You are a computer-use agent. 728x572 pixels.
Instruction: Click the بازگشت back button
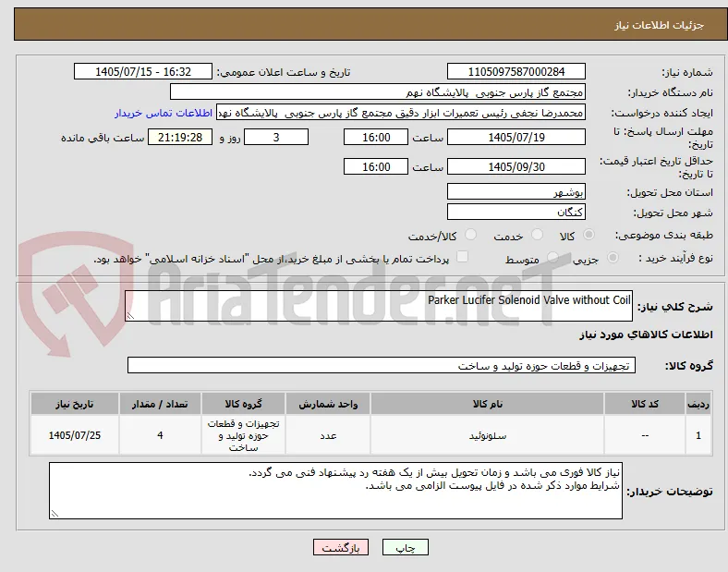[341, 547]
